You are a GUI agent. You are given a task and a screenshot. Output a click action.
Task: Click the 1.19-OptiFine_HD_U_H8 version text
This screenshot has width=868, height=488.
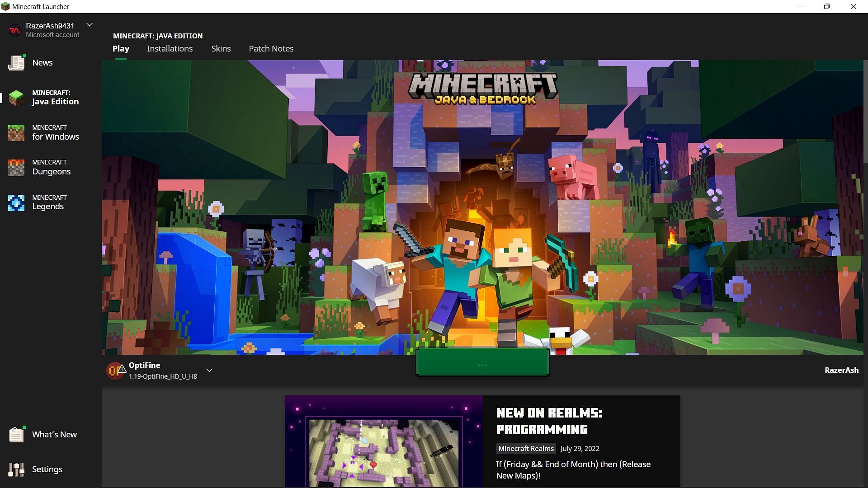point(163,376)
